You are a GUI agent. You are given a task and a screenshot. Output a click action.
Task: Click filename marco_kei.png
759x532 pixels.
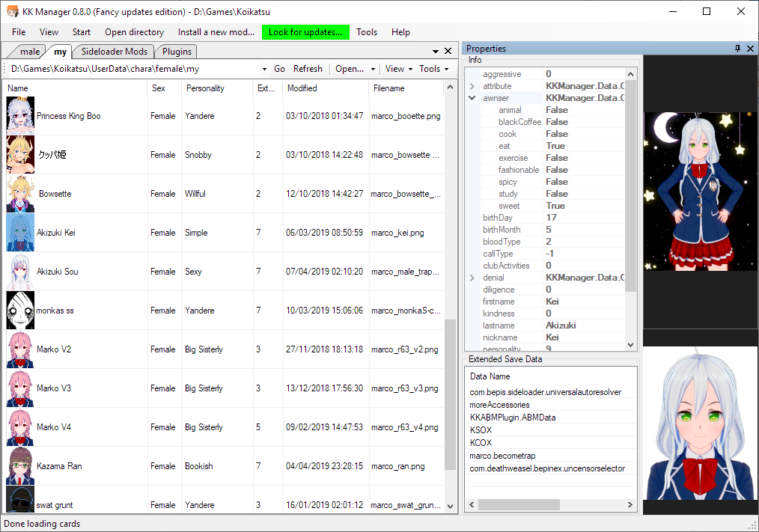(397, 233)
